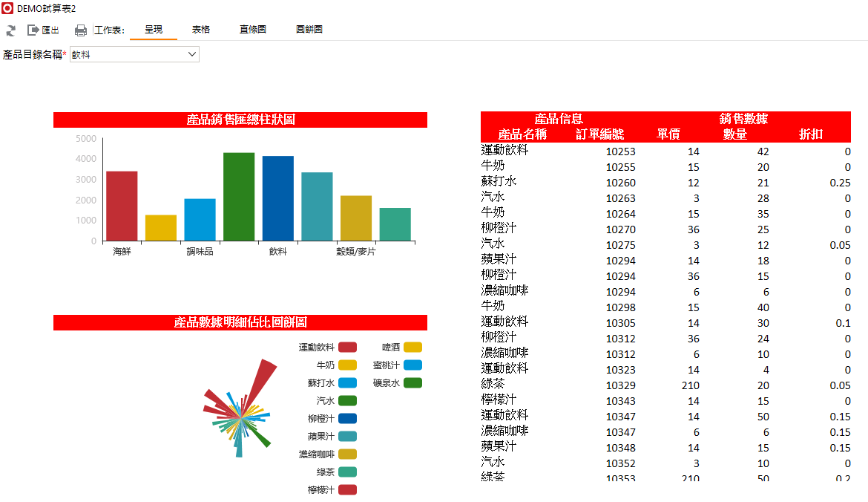Click the 柳橙汁 dark blue legend swatch

point(348,419)
